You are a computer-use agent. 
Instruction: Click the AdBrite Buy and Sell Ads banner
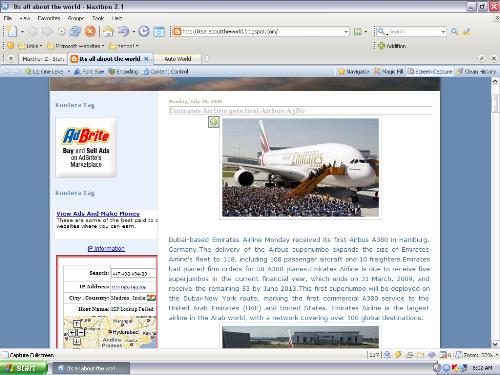(86, 147)
